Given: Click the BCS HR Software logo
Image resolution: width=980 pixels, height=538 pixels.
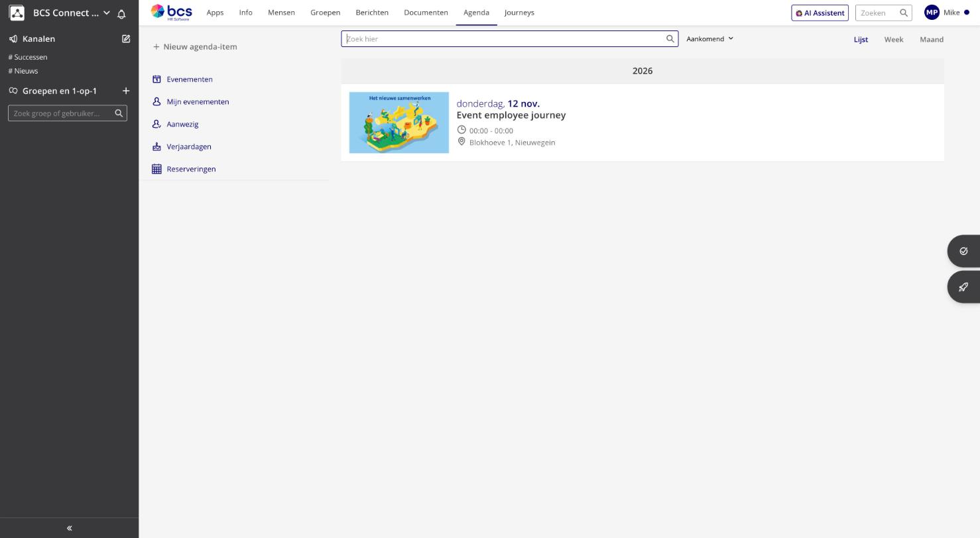Looking at the screenshot, I should (x=171, y=12).
